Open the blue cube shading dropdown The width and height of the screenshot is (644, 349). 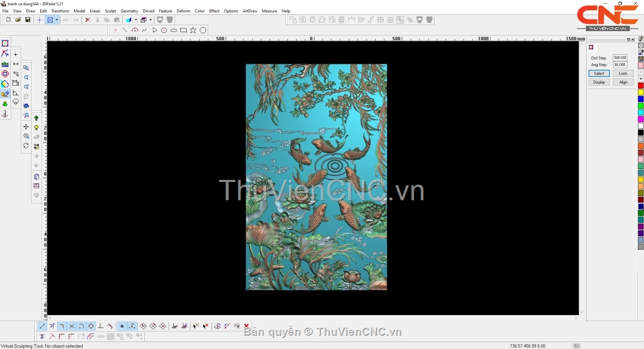pos(136,20)
